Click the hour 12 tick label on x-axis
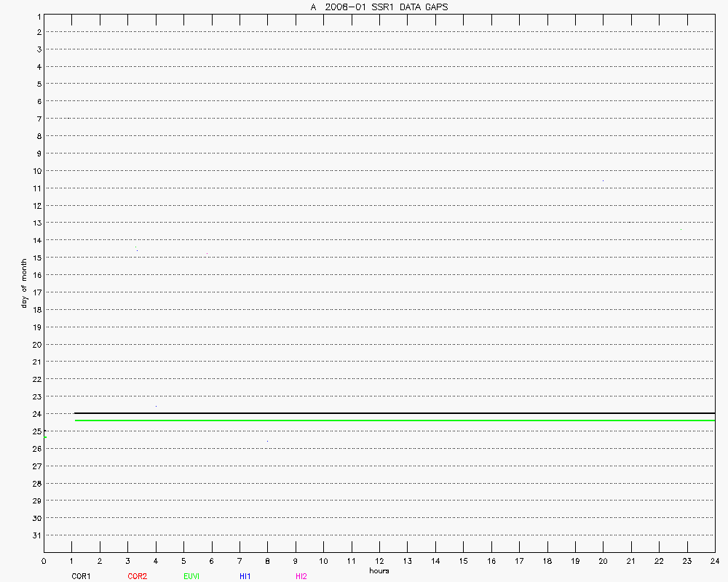Screen dimensions: 728x582 pyautogui.click(x=379, y=561)
